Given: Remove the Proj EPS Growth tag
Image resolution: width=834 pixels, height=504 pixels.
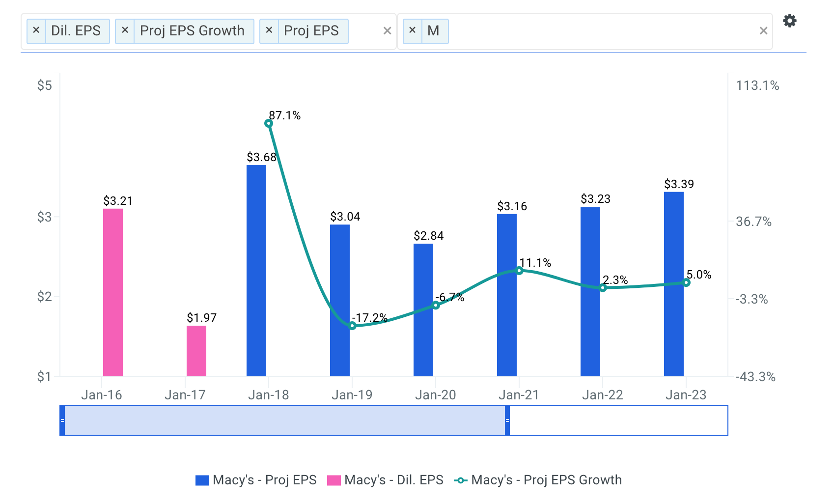Looking at the screenshot, I should (x=125, y=30).
